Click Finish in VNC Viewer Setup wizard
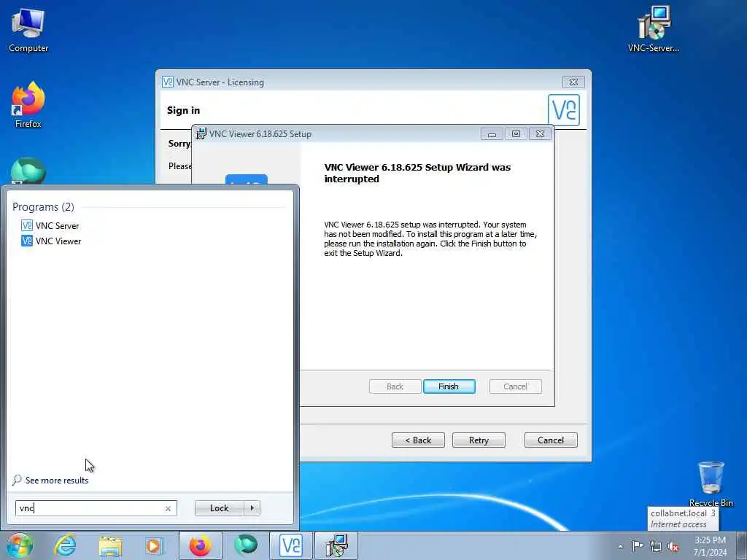Screen dimensions: 747x560 pos(449,386)
